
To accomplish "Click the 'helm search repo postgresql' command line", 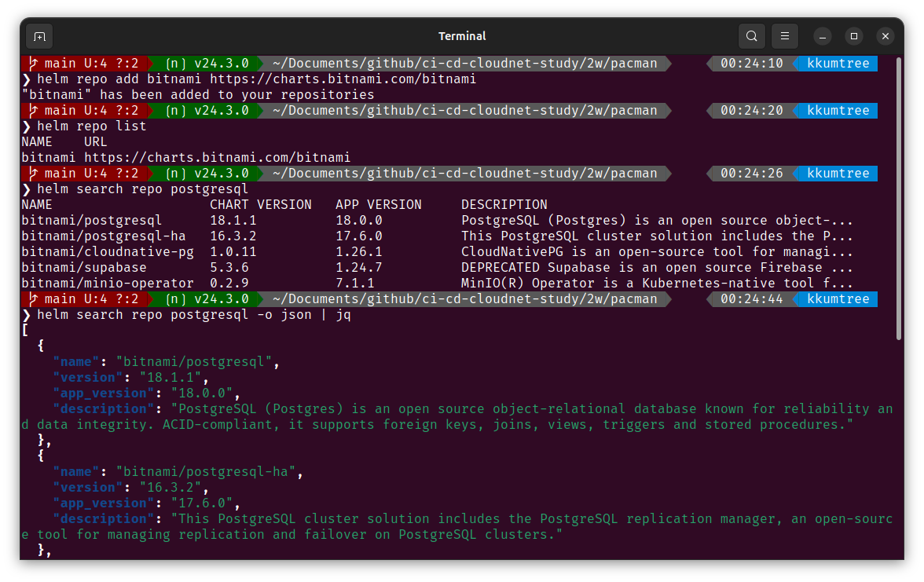I will tap(143, 189).
